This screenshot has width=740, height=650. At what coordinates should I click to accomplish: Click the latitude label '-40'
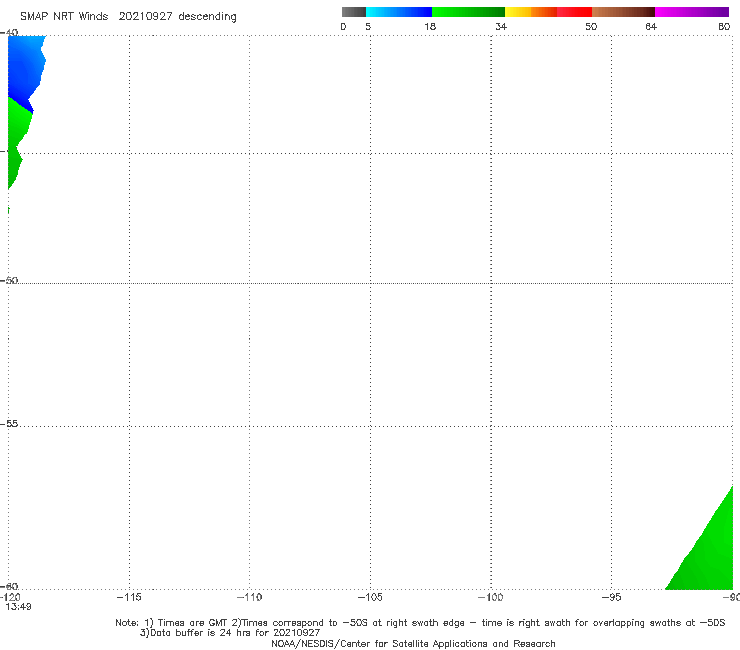[9, 32]
